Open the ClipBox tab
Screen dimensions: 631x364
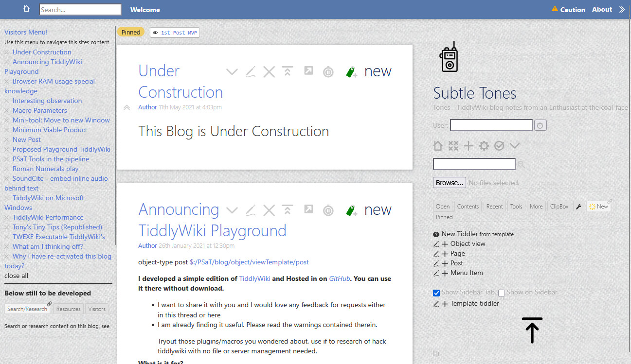point(559,207)
